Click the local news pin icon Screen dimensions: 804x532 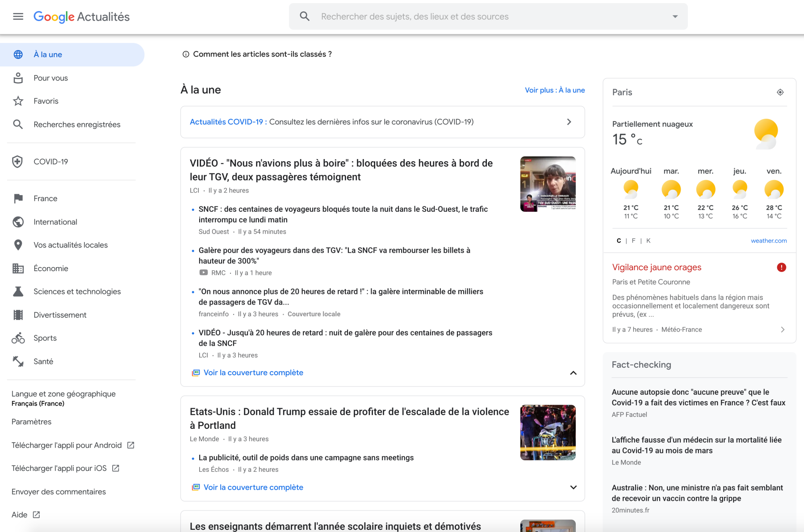tap(18, 245)
